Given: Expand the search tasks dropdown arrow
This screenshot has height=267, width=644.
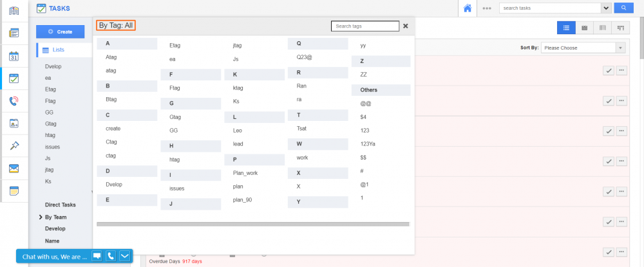Looking at the screenshot, I should point(605,8).
